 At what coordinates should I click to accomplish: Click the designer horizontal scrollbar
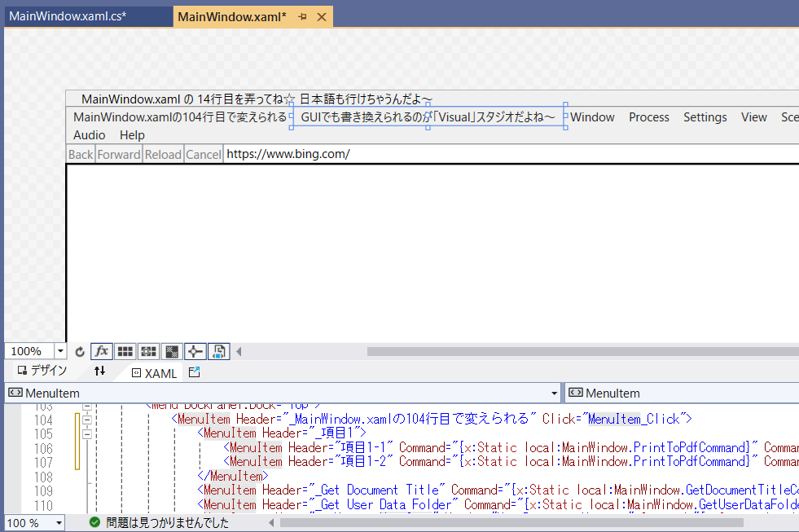pos(583,352)
